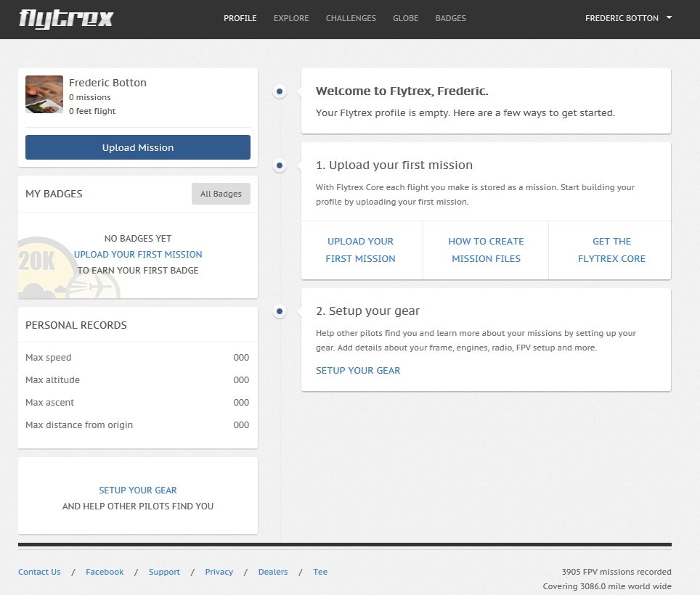Follow the UPLOAD YOUR FIRST MISSION badge link

(x=138, y=254)
